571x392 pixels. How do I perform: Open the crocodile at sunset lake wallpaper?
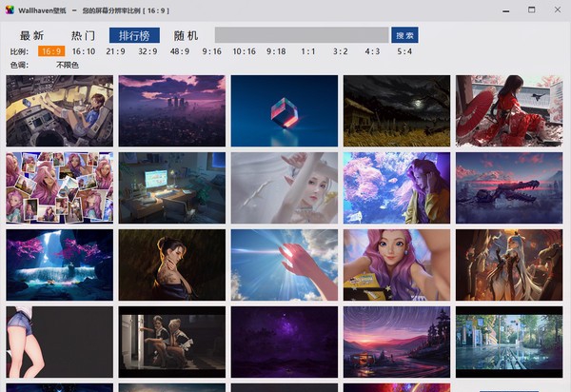click(x=509, y=187)
